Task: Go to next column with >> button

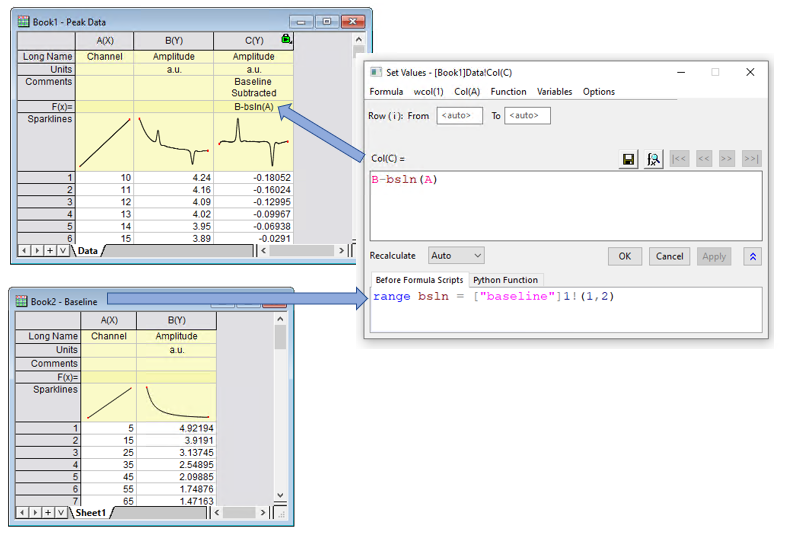Action: click(x=727, y=159)
